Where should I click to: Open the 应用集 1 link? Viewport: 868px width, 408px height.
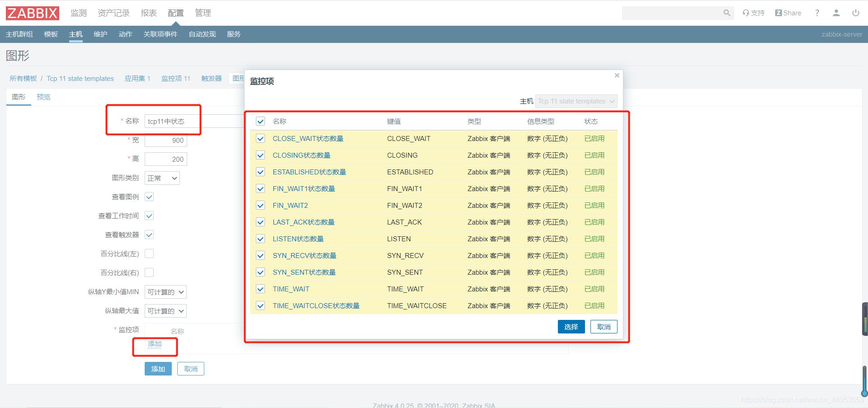(137, 79)
